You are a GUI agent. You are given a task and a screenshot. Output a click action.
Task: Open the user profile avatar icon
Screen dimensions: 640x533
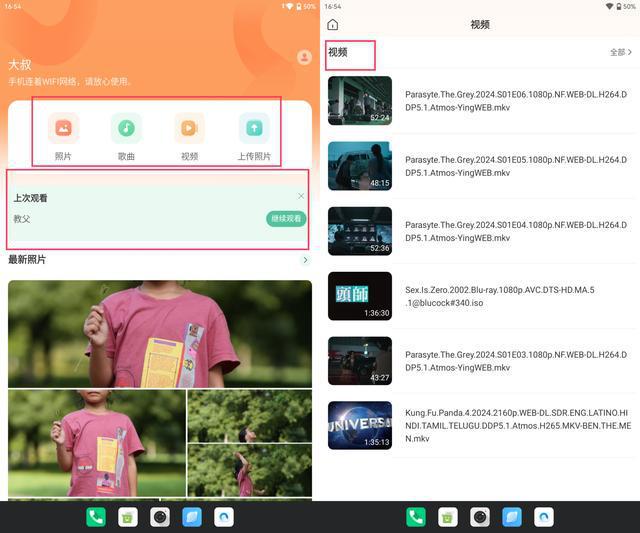(304, 57)
